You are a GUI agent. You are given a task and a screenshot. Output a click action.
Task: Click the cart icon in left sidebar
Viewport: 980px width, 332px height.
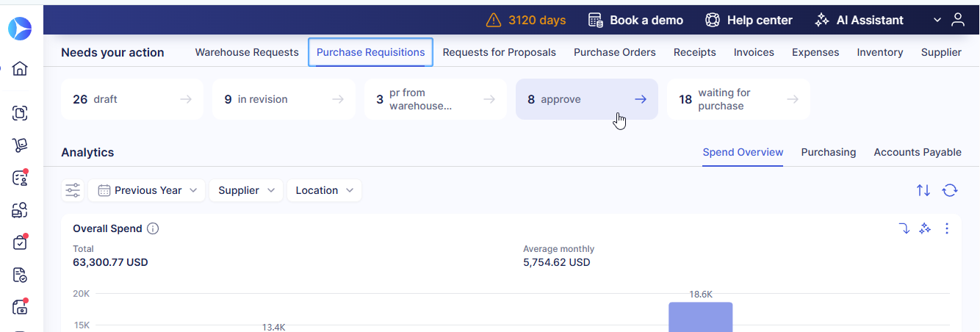point(20,145)
